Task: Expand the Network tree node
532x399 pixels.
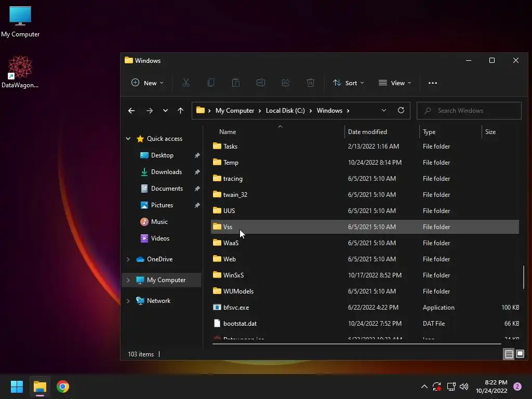Action: coord(128,301)
